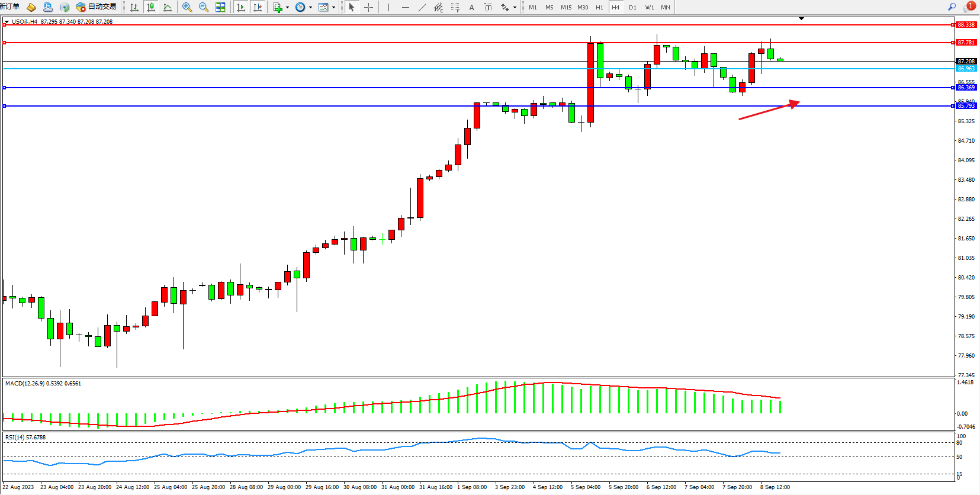Switch to the D1 timeframe
Viewport: 980px width, 495px height.
point(632,7)
